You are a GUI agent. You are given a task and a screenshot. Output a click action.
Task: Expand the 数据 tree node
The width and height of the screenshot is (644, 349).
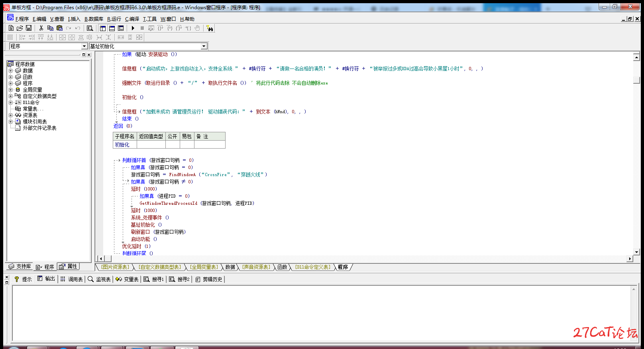(x=10, y=71)
